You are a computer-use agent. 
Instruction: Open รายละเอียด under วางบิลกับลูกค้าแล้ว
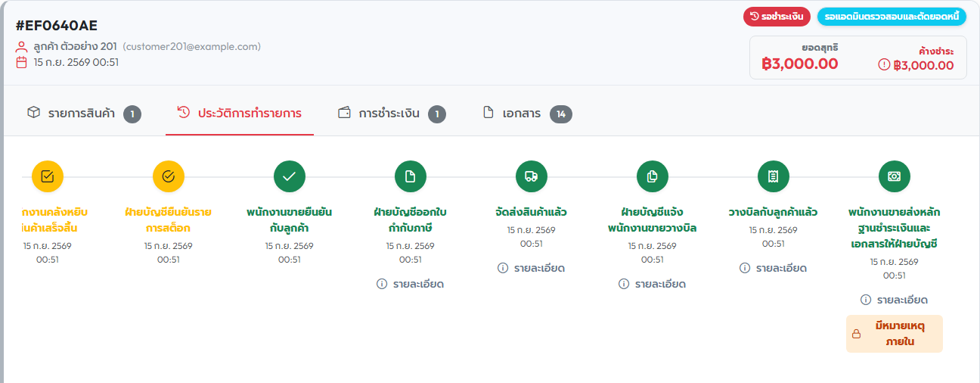774,268
